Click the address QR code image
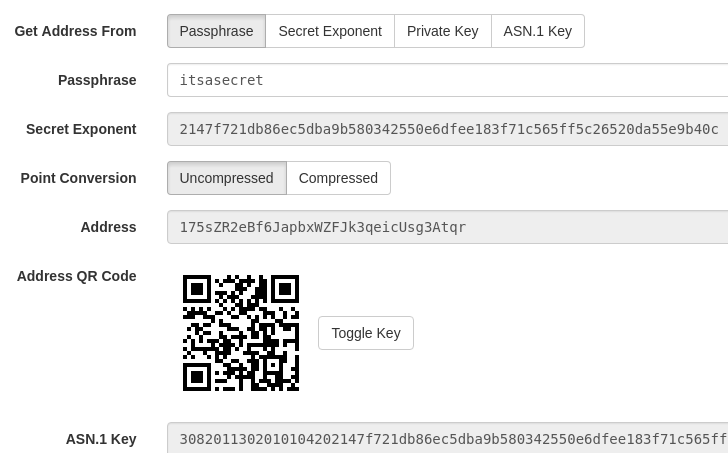This screenshot has height=453, width=728. pyautogui.click(x=241, y=333)
